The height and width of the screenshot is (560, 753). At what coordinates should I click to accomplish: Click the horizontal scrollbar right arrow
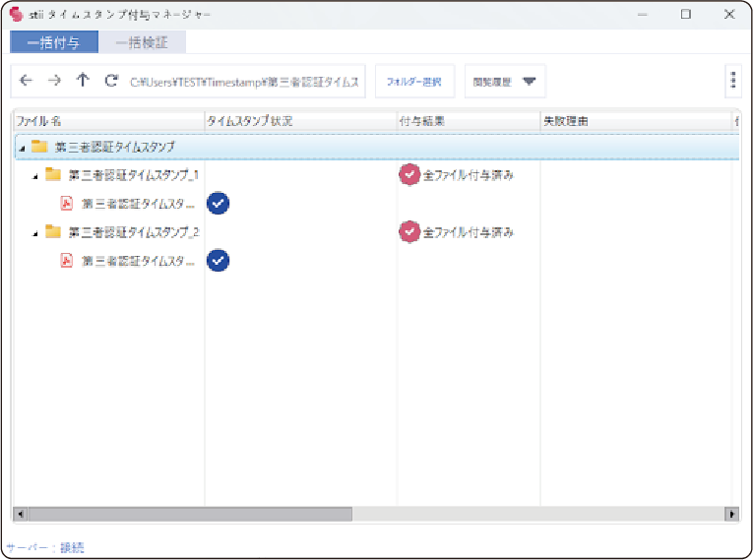click(x=731, y=514)
